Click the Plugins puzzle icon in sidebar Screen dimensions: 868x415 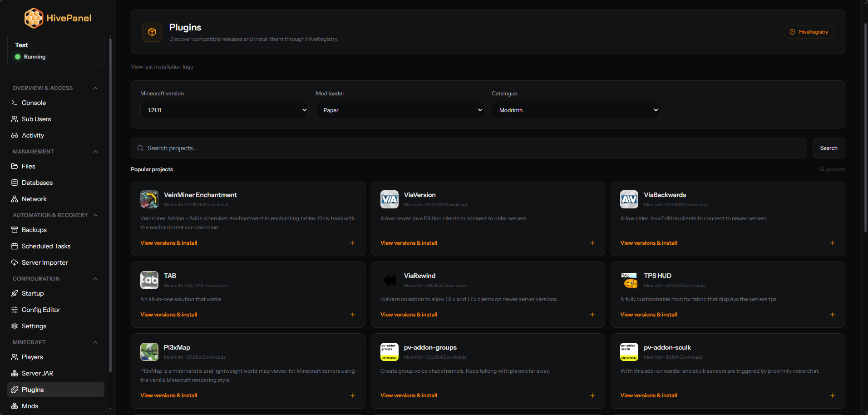[x=15, y=390]
